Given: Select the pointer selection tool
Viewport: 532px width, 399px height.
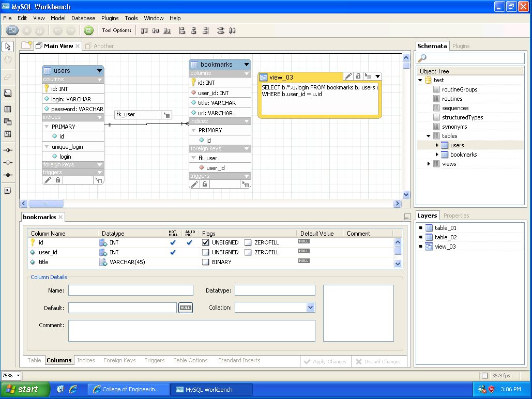Looking at the screenshot, I should tap(8, 46).
